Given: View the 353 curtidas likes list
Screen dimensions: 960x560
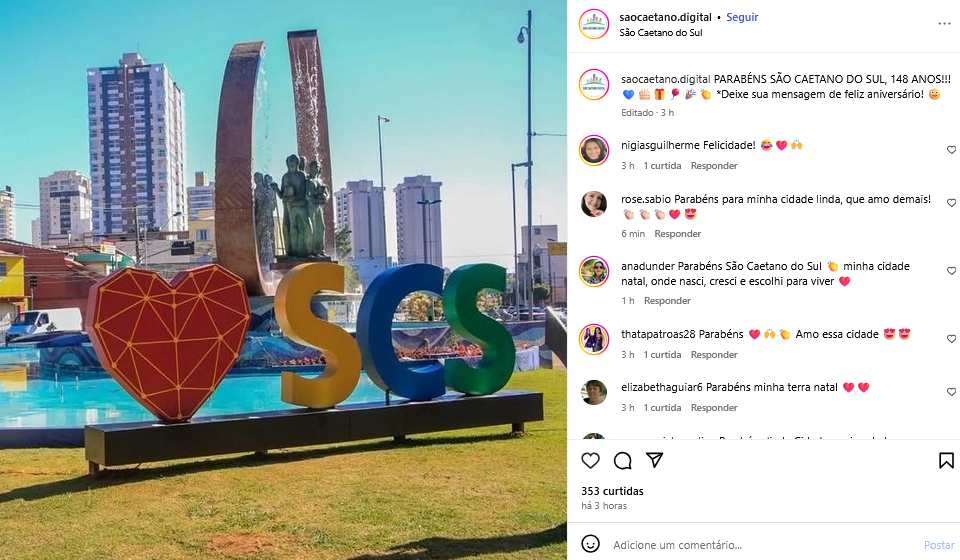Looking at the screenshot, I should click(612, 491).
